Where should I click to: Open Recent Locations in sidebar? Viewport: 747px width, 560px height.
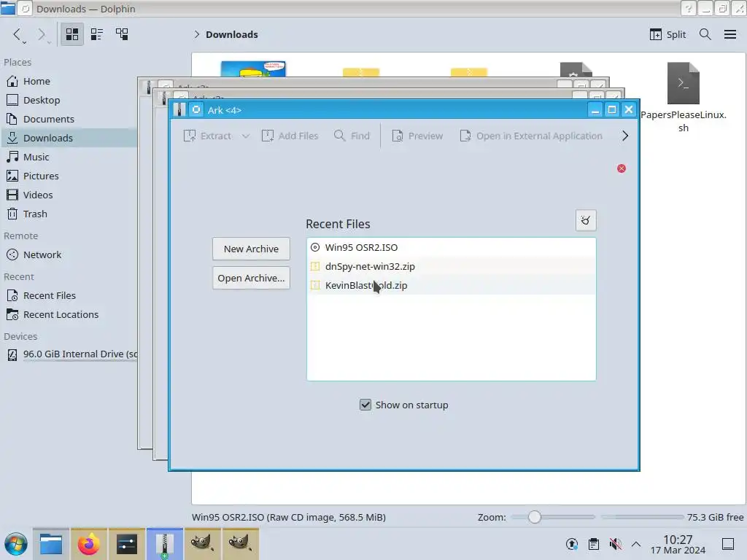click(x=69, y=315)
